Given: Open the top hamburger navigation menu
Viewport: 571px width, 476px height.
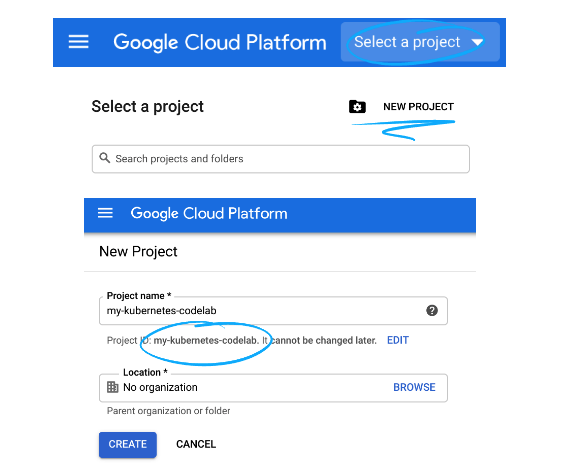Looking at the screenshot, I should [x=79, y=42].
